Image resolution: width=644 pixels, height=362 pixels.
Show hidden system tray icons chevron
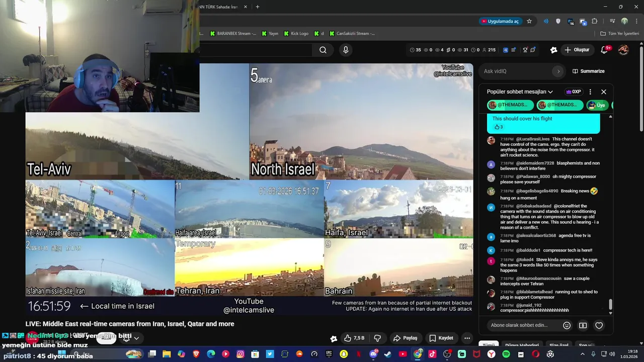coord(583,354)
